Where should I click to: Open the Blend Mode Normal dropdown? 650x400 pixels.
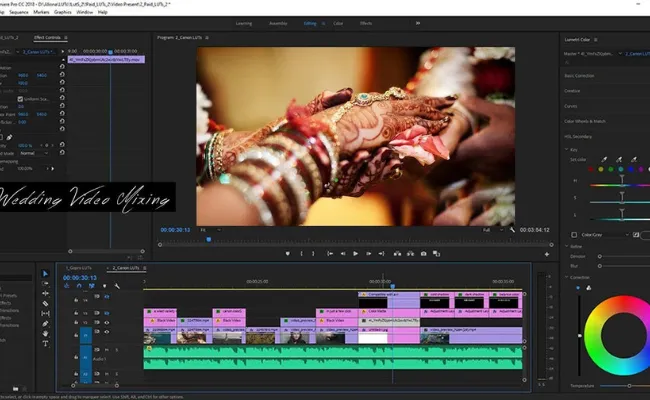(x=34, y=153)
